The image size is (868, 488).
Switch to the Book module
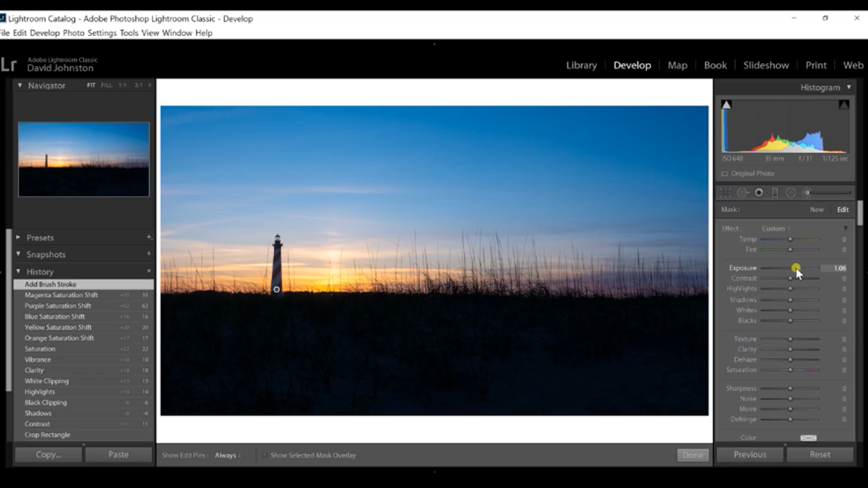[715, 65]
